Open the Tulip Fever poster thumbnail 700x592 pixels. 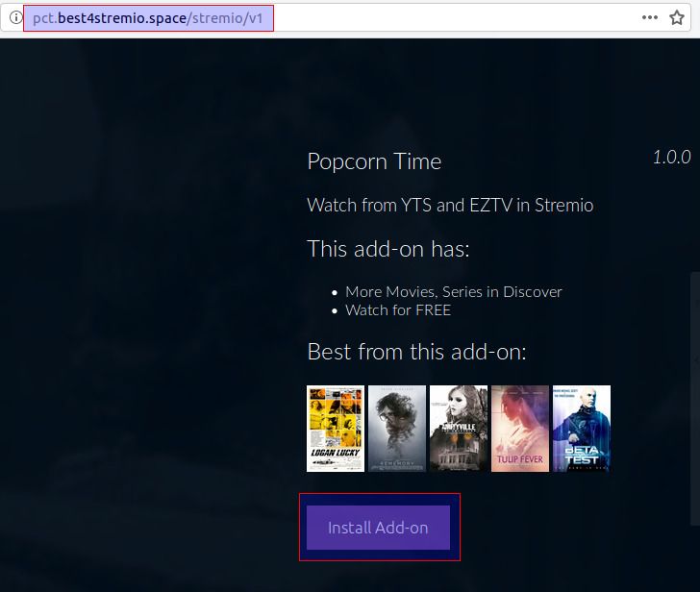tap(520, 429)
